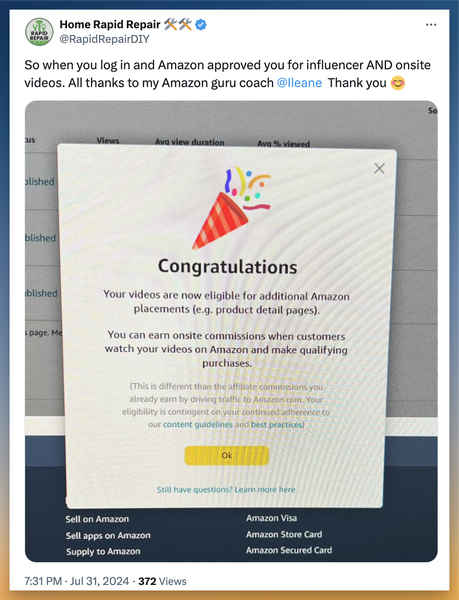Click the @RapidRepairDIY handle
Image resolution: width=459 pixels, height=600 pixels.
pos(104,39)
